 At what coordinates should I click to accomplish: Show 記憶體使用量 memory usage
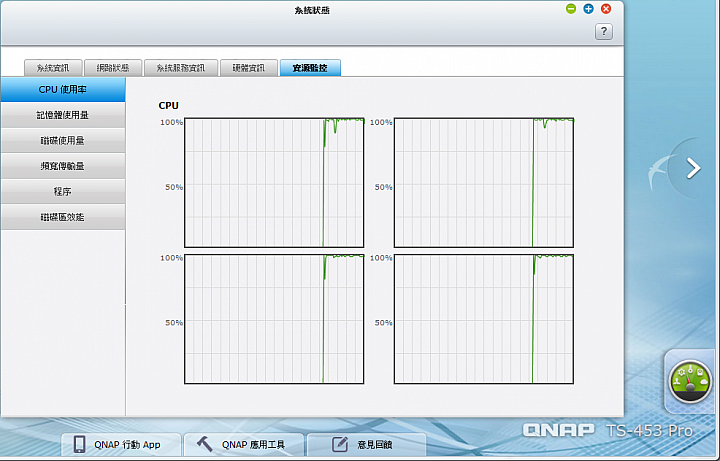(x=62, y=115)
